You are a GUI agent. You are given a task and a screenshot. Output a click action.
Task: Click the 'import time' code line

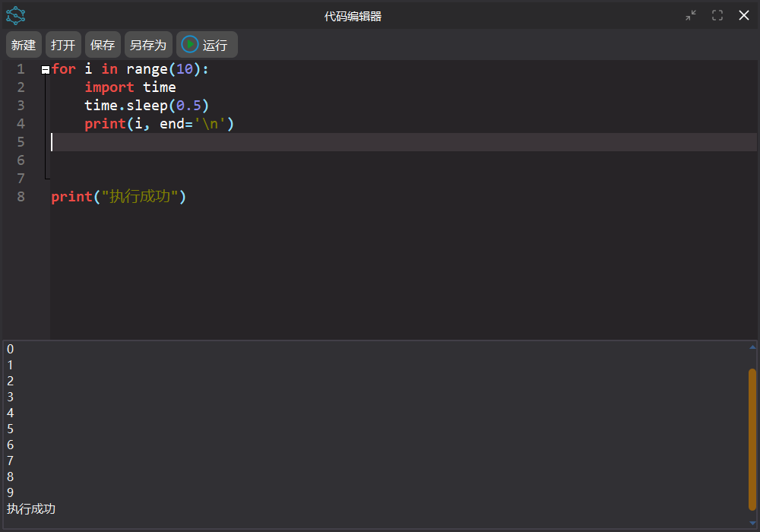pos(131,87)
